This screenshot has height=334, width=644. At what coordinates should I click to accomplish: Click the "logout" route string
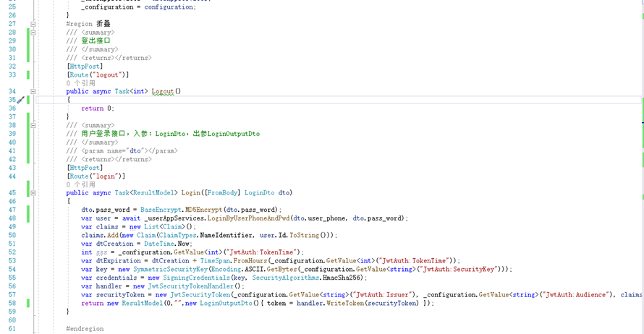[109, 74]
